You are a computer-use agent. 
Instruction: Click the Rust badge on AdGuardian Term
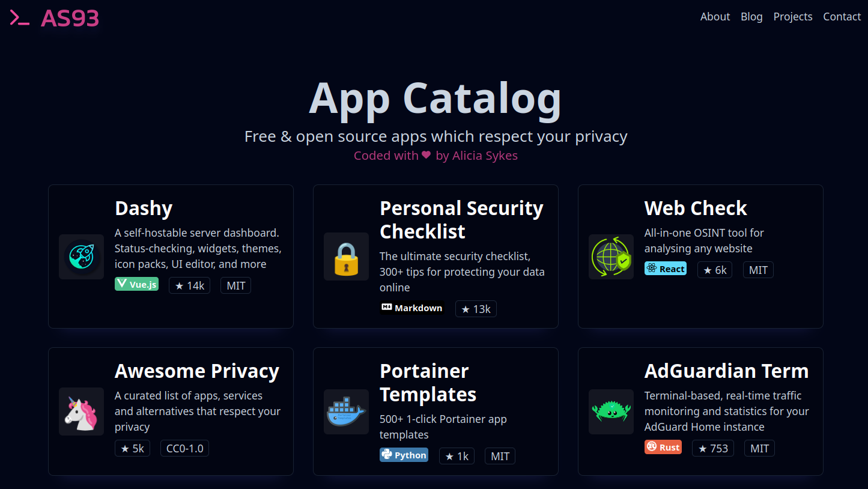[663, 447]
